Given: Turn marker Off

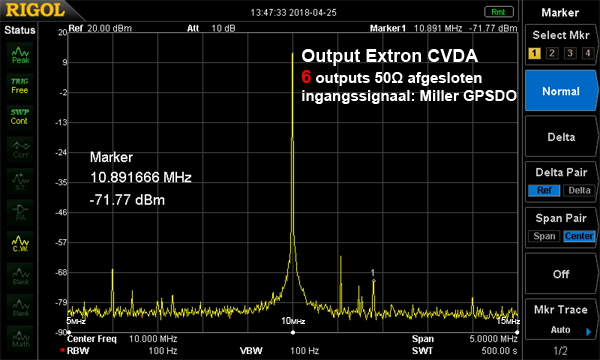Looking at the screenshot, I should [561, 274].
